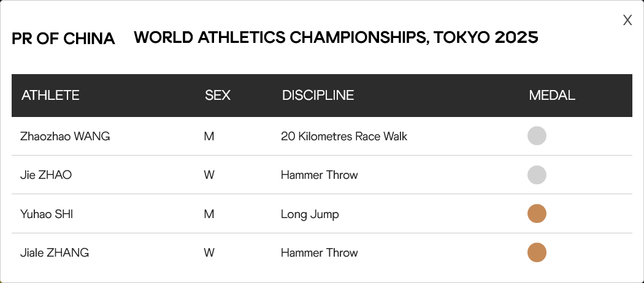Open athlete Jie ZHAO

pyautogui.click(x=46, y=175)
